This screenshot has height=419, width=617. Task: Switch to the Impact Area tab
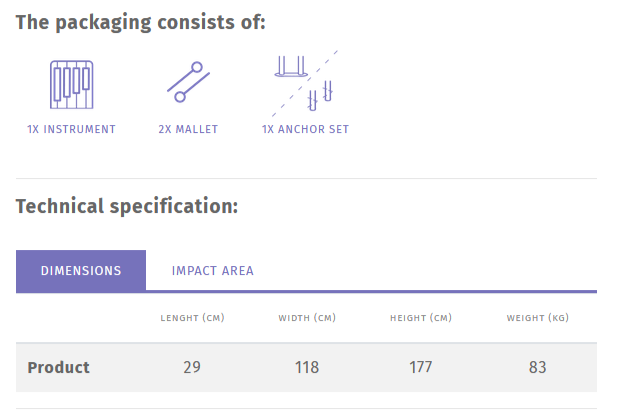pos(213,270)
